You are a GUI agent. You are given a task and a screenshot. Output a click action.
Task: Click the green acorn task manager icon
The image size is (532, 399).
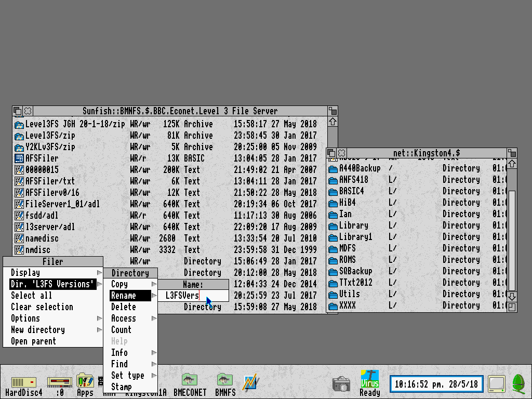coord(518,384)
